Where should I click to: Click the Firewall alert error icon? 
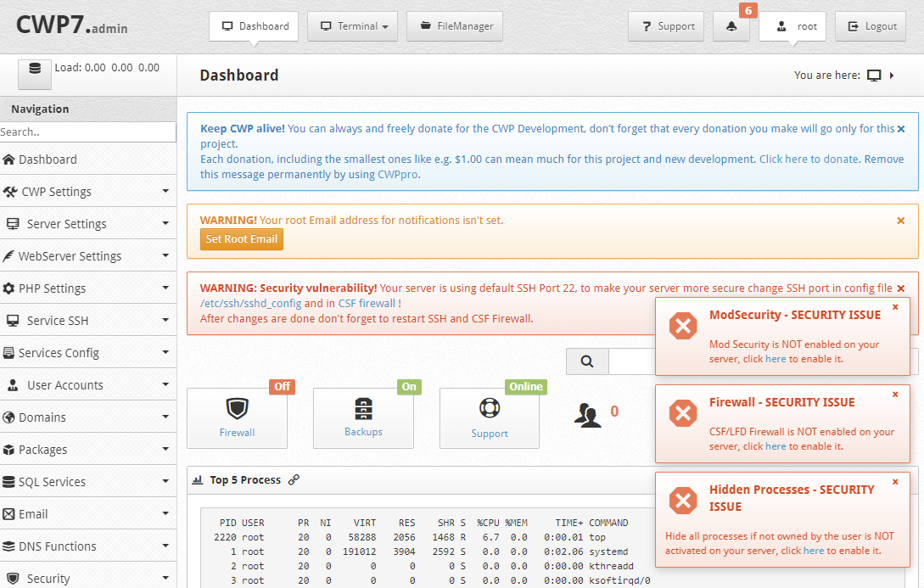pos(683,413)
